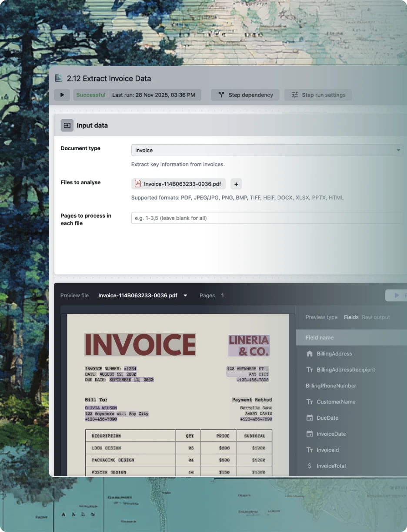Viewport: 407px width, 532px height.
Task: Click the Step dependency branch icon
Action: point(221,94)
